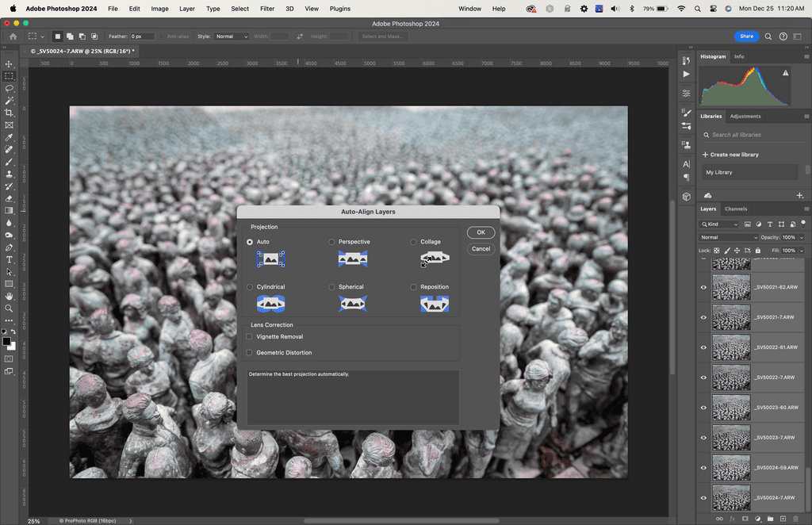Click Cancel in Auto-Align Layers dialog

point(481,249)
